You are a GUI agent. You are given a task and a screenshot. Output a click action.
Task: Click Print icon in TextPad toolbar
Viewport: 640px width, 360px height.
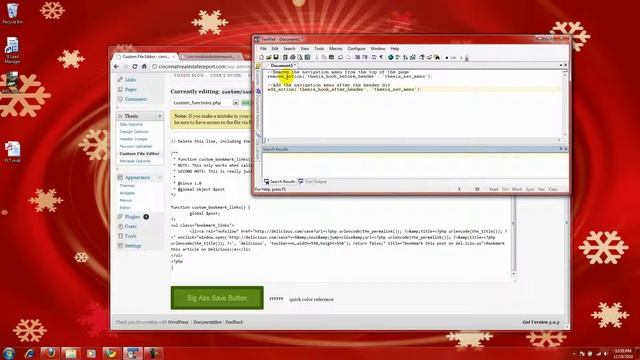click(x=292, y=58)
